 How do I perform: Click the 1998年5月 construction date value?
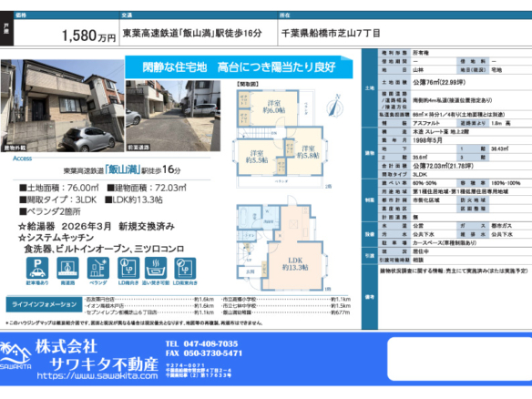point(427,140)
